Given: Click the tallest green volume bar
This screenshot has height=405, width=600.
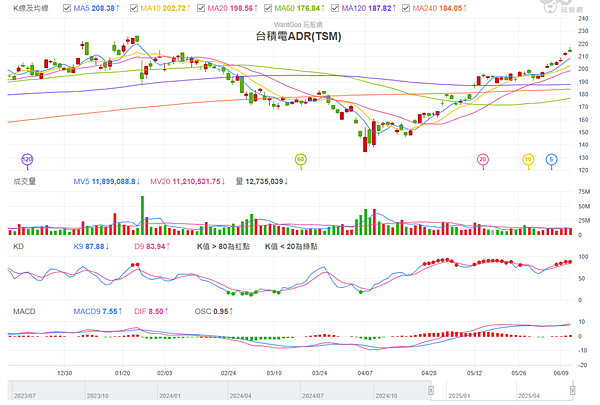Looking at the screenshot, I should point(142,216).
